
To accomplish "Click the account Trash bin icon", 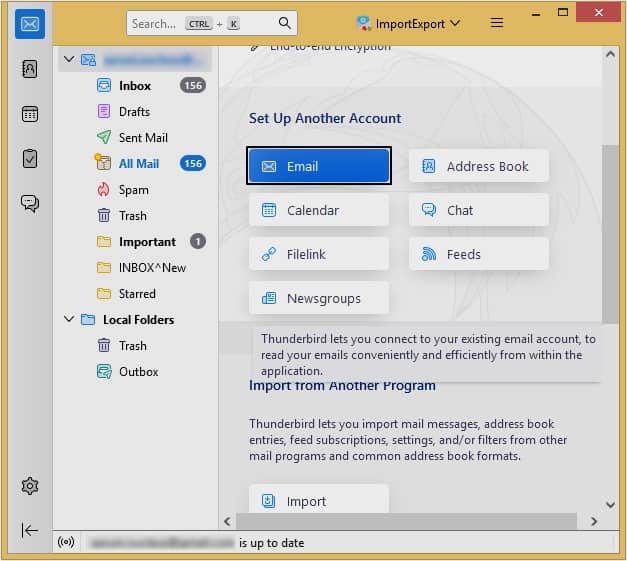I will [x=104, y=216].
